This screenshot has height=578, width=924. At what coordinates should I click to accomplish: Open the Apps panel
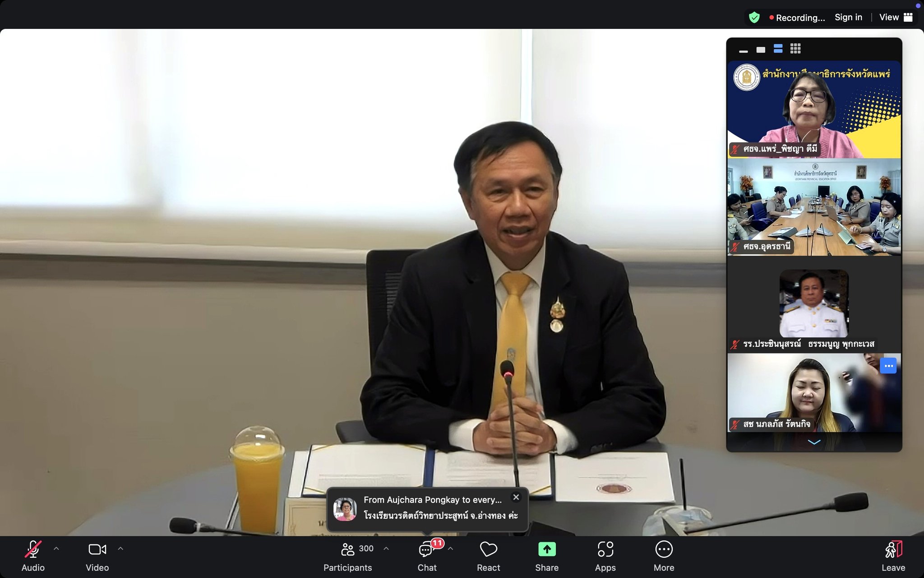click(605, 550)
